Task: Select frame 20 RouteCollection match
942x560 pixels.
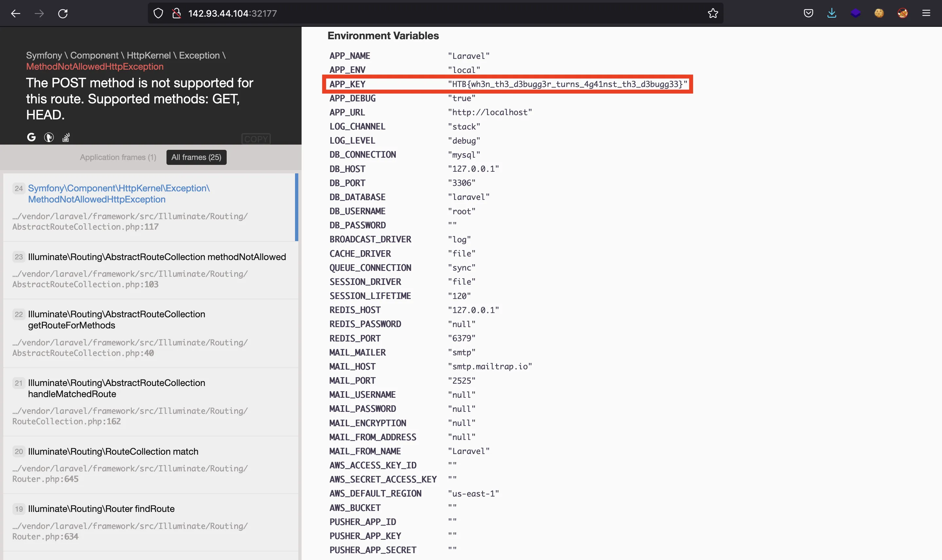Action: point(150,465)
